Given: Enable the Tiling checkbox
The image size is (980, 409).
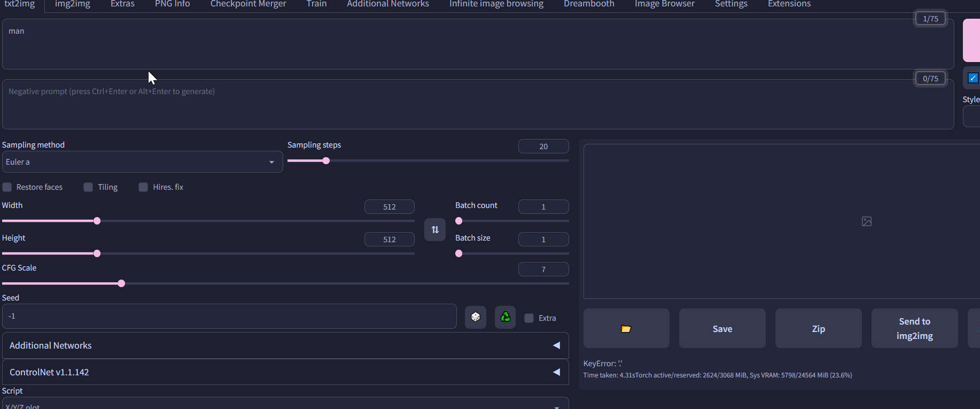Looking at the screenshot, I should point(88,187).
